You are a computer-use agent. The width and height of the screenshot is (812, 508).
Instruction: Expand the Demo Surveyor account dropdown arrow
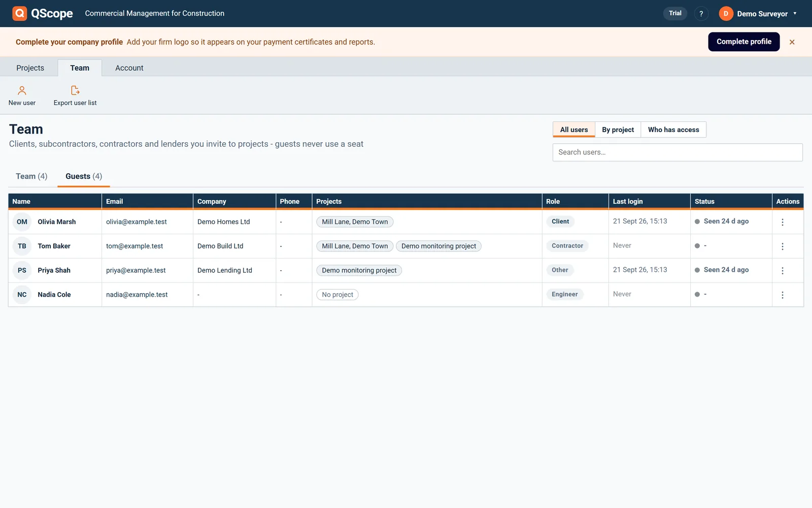795,14
